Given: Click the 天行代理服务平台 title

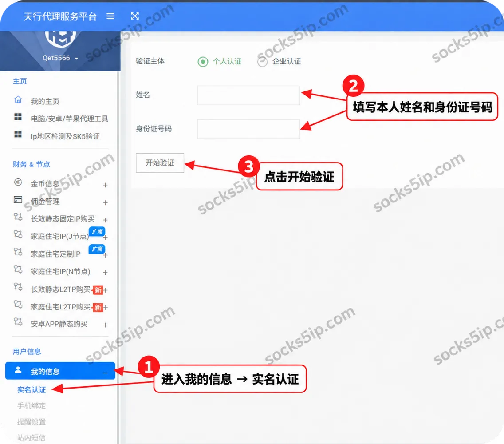Looking at the screenshot, I should point(60,16).
